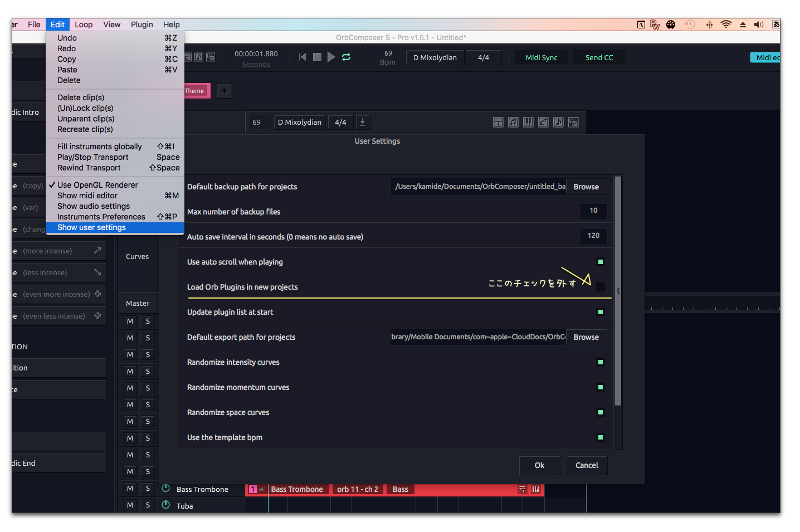Click the 'orb 11 - ch 2' label on Bass Trombone clip
Screen dimensions: 800x532
358,489
